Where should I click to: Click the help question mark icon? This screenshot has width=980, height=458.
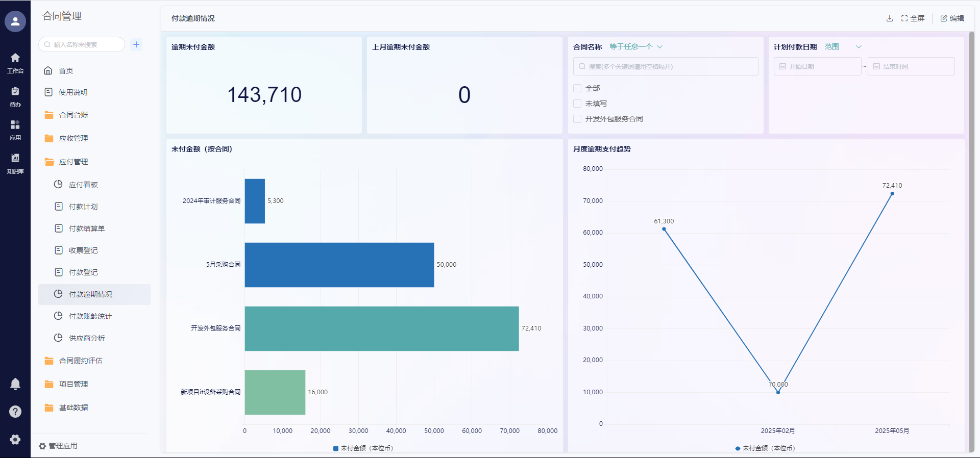[x=15, y=412]
